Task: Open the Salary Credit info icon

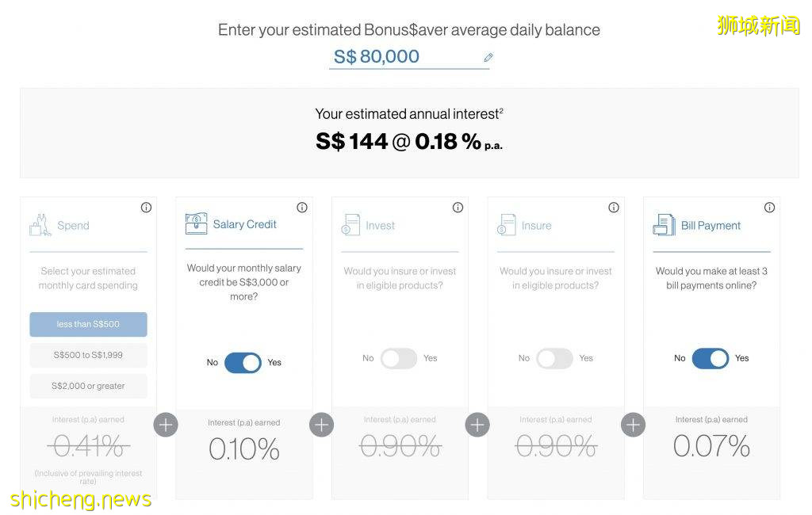Action: (302, 208)
